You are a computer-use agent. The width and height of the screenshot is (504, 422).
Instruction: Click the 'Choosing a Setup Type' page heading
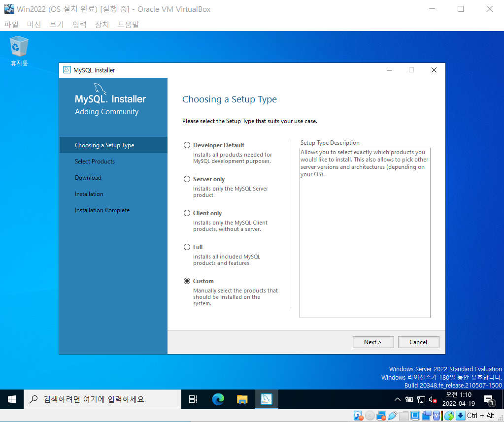point(230,99)
